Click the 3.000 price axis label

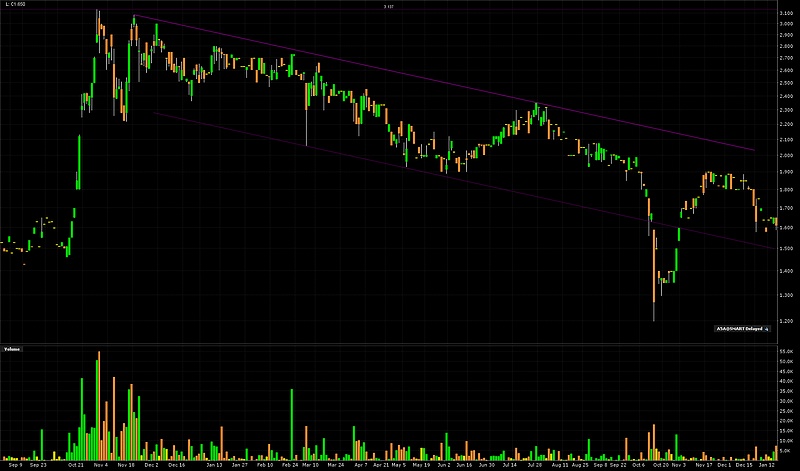click(786, 24)
